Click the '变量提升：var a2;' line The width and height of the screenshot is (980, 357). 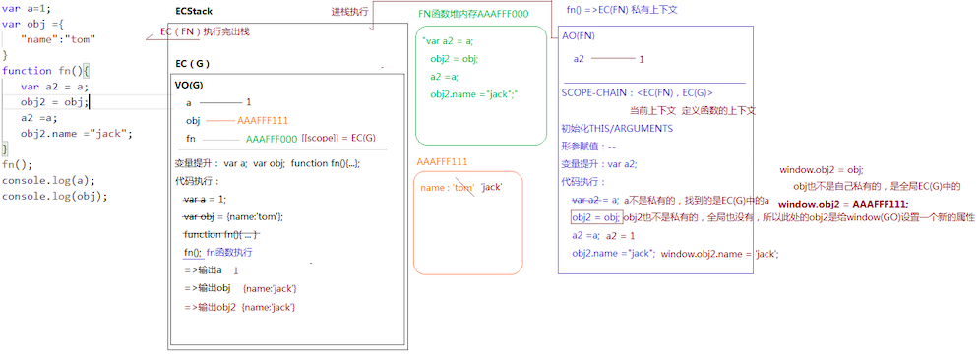[599, 164]
